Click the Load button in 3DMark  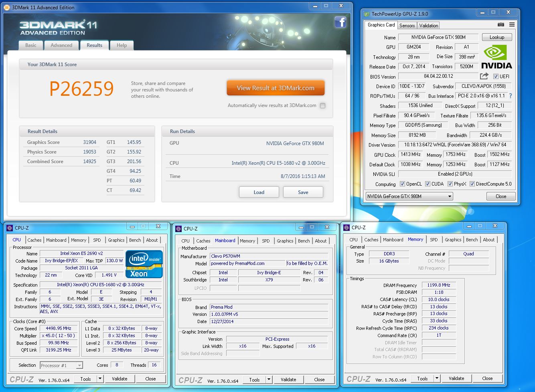tap(259, 192)
